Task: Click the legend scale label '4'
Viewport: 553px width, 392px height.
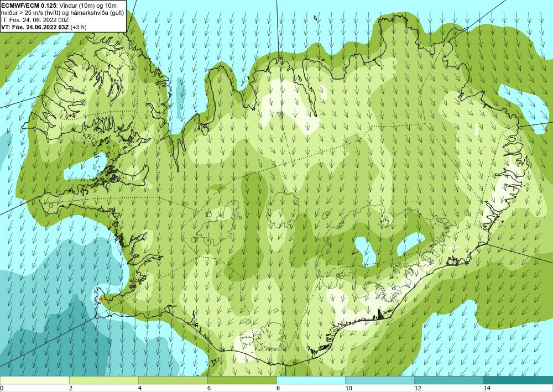Action: pyautogui.click(x=140, y=388)
